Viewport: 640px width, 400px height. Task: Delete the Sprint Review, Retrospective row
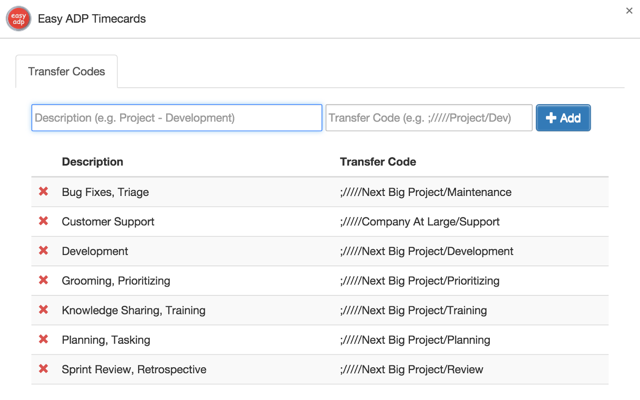coord(43,369)
